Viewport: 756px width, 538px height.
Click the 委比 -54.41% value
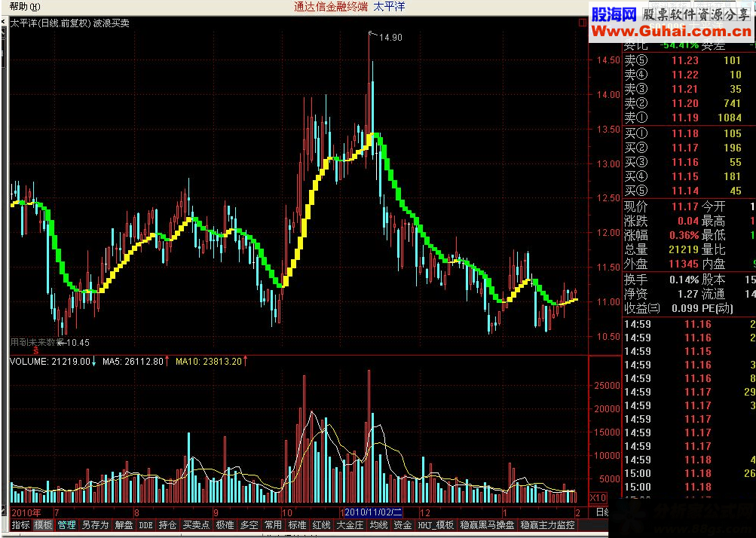[679, 45]
